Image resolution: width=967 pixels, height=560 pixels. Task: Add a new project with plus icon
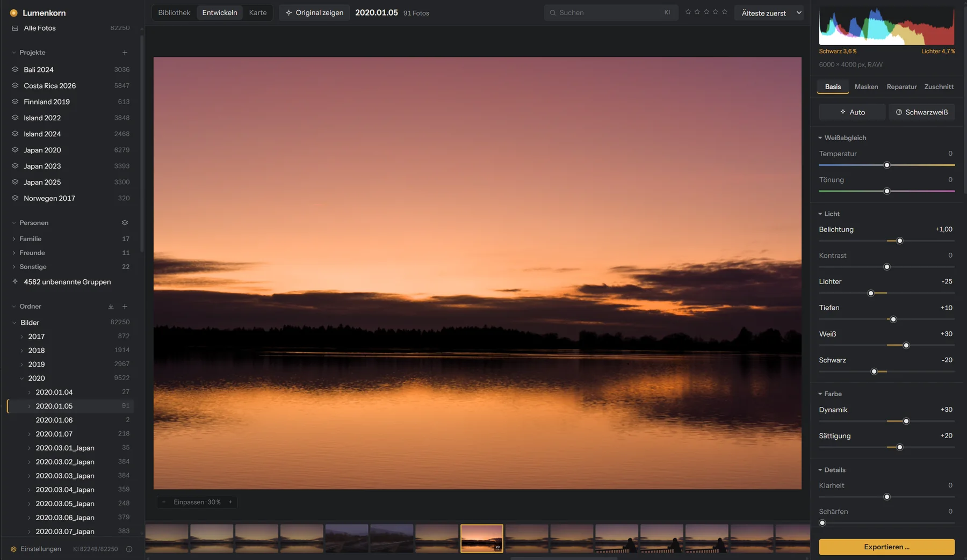125,53
